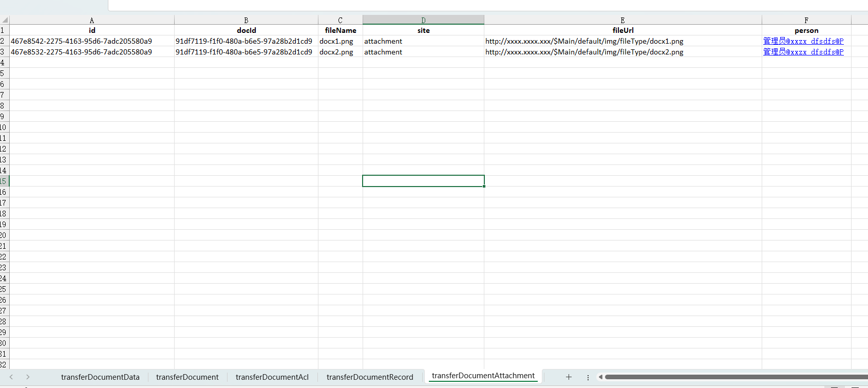868x388 pixels.
Task: Select row 2 header
Action: click(x=5, y=41)
